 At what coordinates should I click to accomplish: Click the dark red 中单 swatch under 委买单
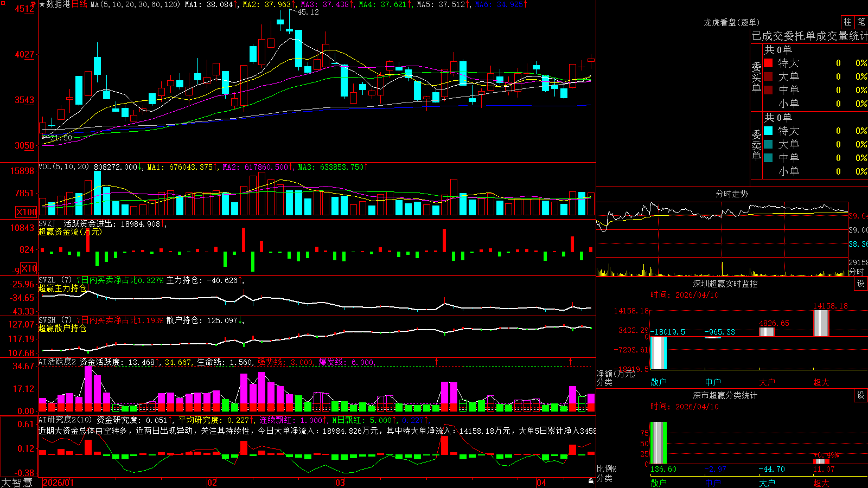[x=768, y=89]
